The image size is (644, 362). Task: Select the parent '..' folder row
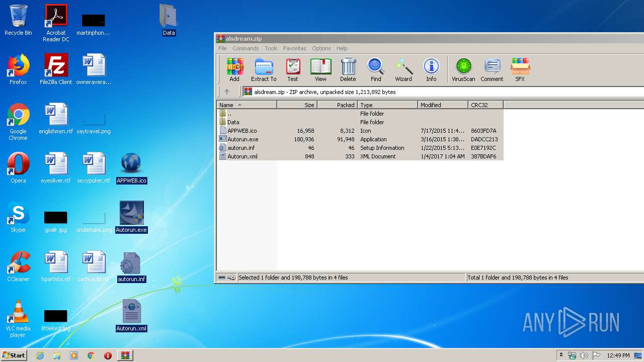(360, 114)
